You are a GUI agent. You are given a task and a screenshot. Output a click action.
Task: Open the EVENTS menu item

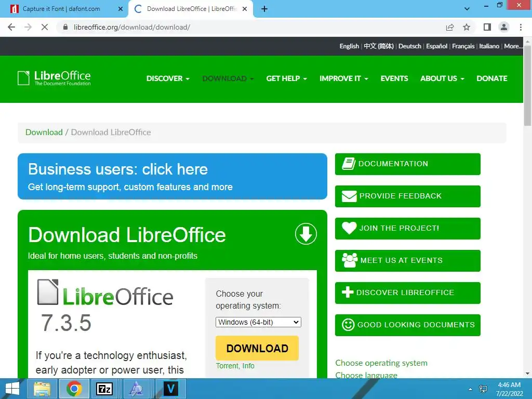[394, 78]
